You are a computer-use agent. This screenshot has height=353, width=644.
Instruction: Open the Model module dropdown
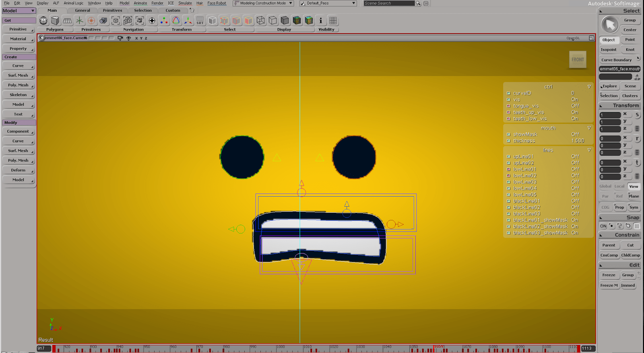point(19,11)
